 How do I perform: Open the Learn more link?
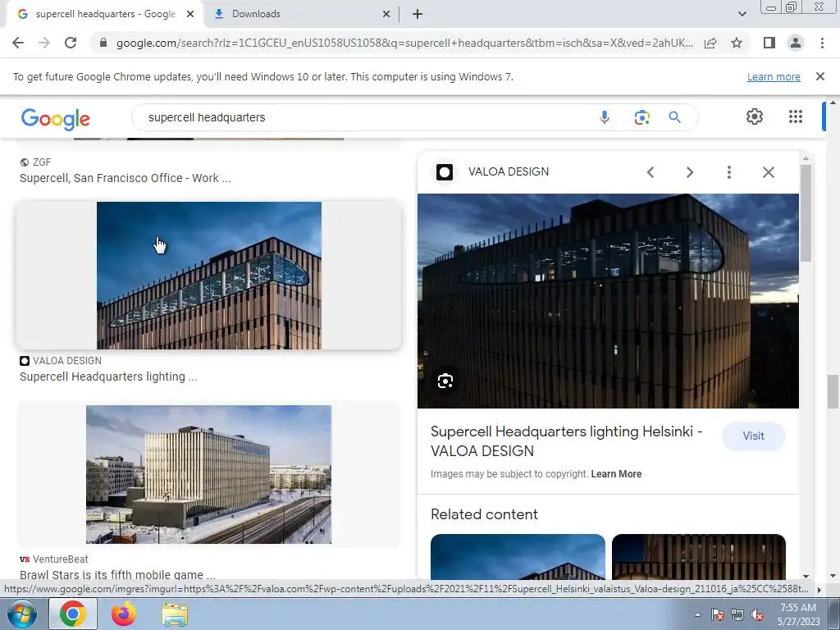pyautogui.click(x=774, y=76)
